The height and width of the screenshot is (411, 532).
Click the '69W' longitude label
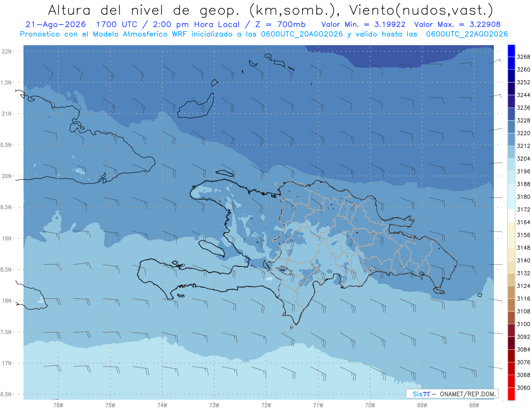(x=422, y=405)
